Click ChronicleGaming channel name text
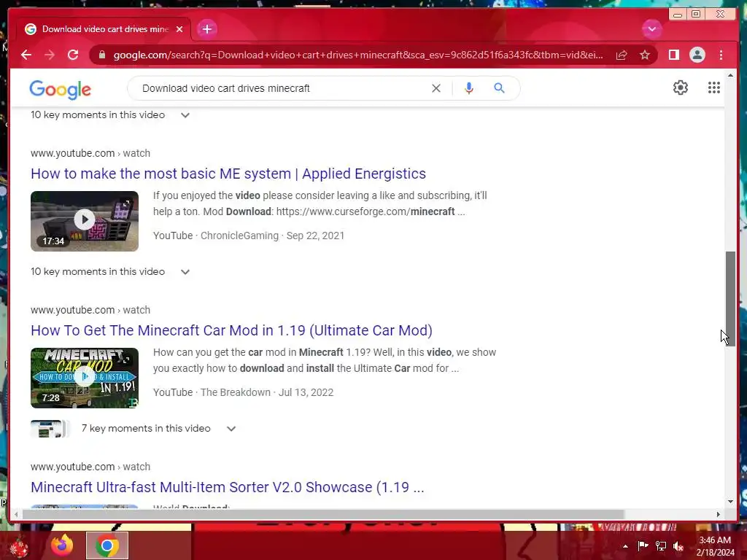This screenshot has width=747, height=560. (x=239, y=236)
